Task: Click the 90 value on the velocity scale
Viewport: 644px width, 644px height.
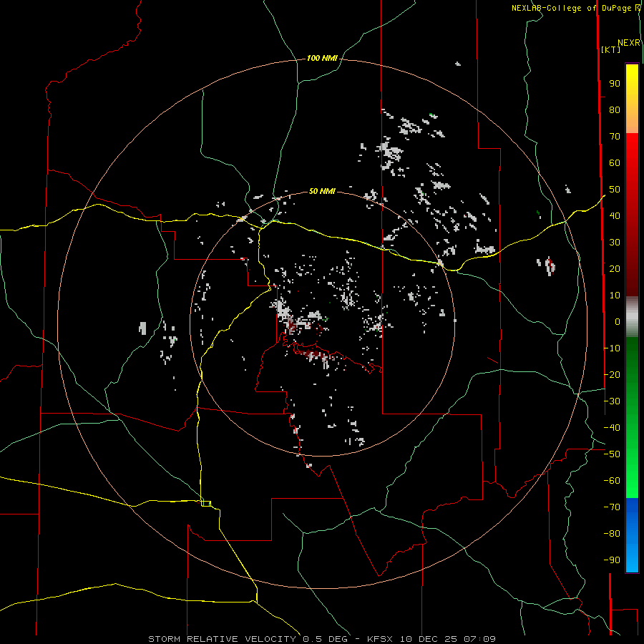Action: (x=615, y=84)
